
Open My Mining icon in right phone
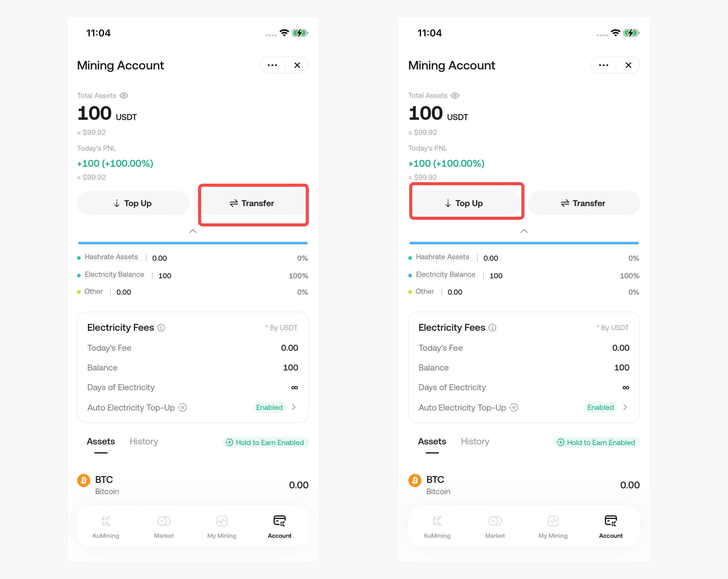pyautogui.click(x=553, y=521)
